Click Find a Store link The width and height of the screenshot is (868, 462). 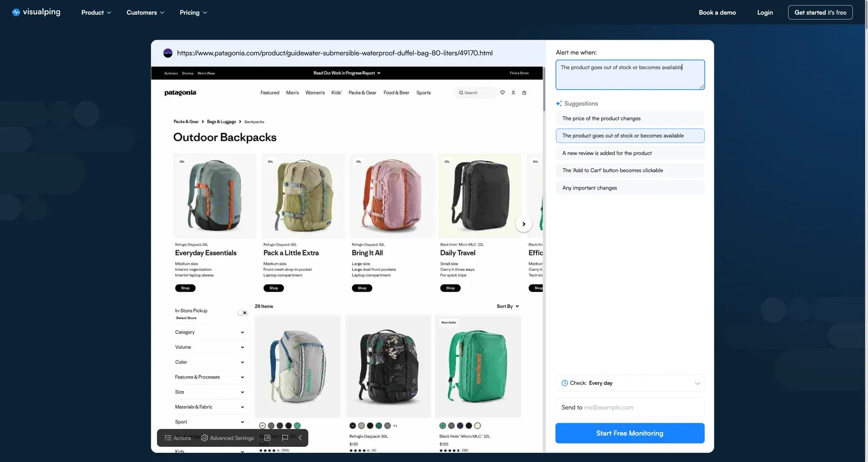(x=519, y=73)
